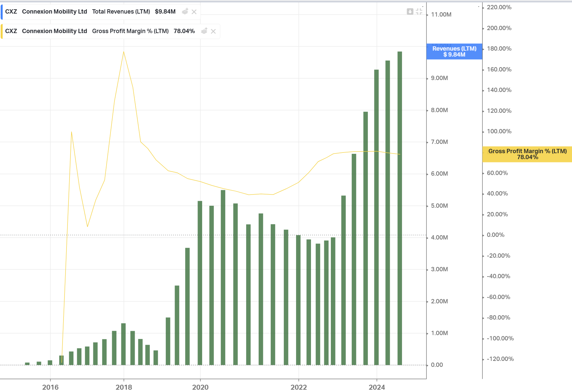This screenshot has width=572, height=392.
Task: Click the yellow swatch on Gross Profit Margin legend
Action: [x=2, y=31]
